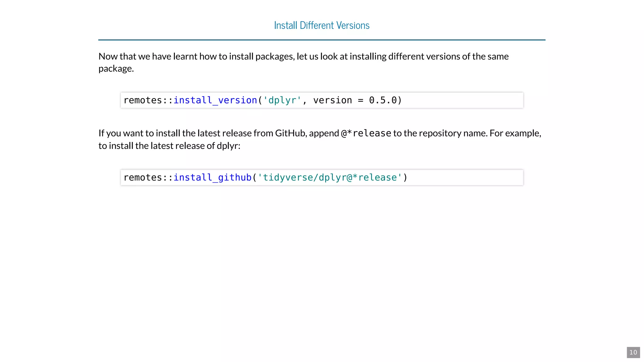Click the word 'package.' ending first paragraph

(116, 69)
